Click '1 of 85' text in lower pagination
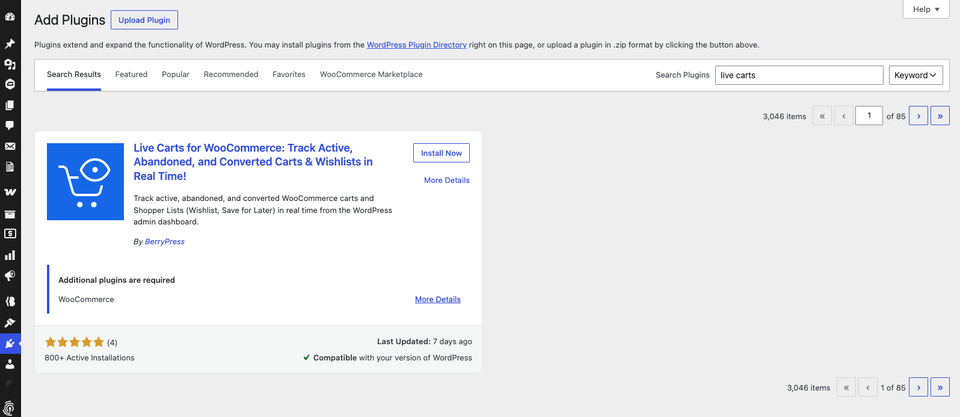Screen dimensions: 960x417 tap(893, 388)
